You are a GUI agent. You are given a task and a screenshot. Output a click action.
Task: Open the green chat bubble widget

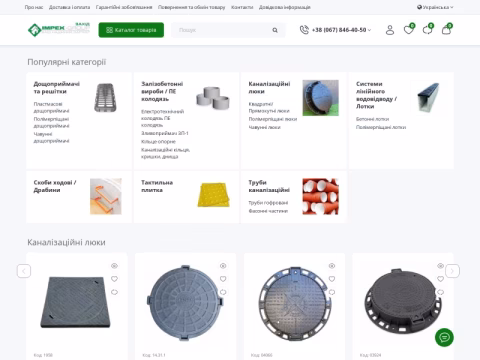point(444,337)
